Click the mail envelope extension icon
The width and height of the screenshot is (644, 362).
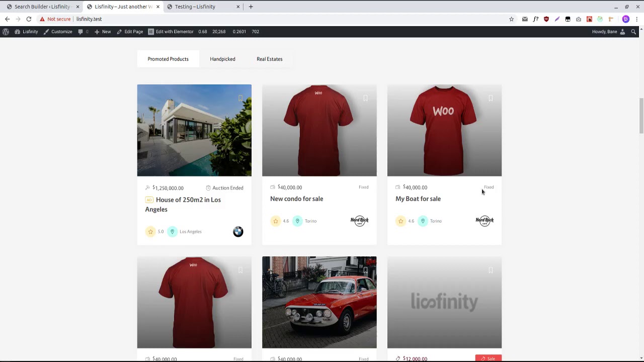[525, 19]
